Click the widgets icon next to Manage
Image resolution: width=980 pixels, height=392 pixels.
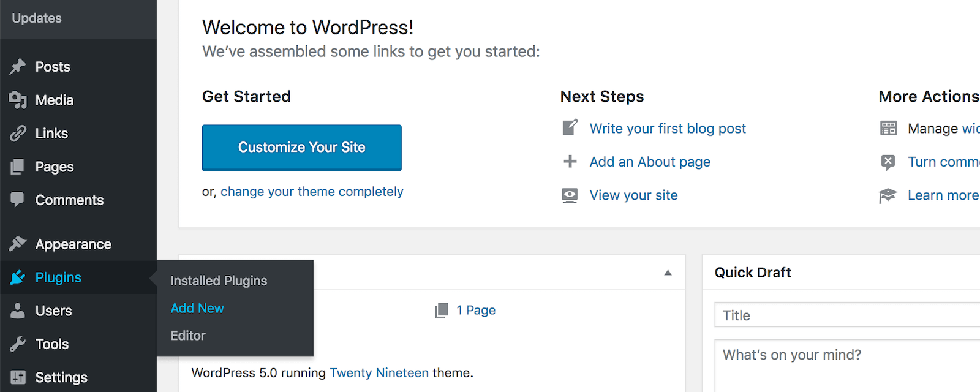(888, 128)
